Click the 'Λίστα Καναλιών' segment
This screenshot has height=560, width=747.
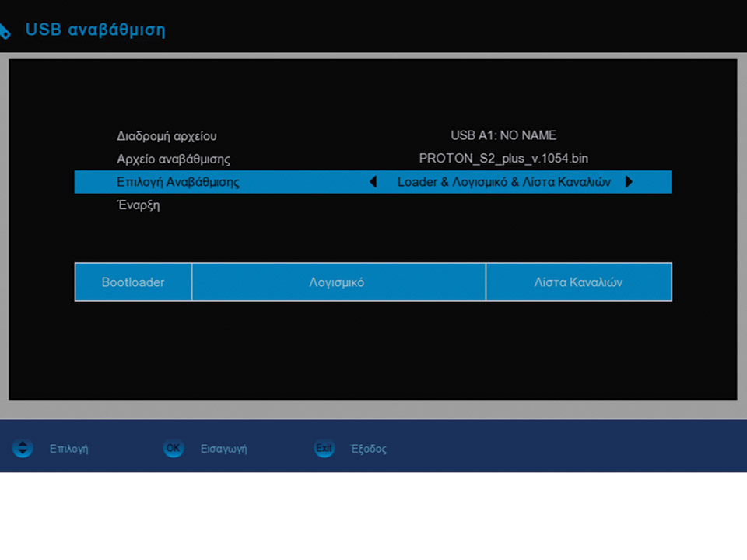(x=578, y=282)
